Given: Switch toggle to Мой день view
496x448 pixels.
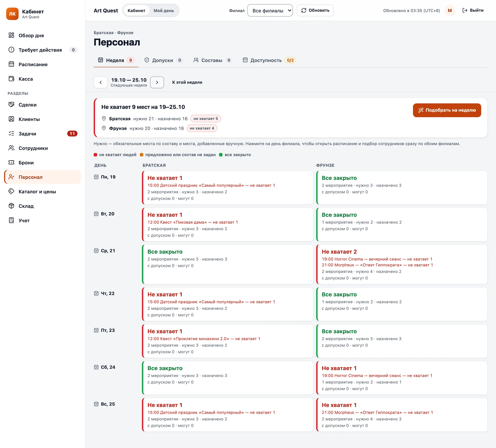Looking at the screenshot, I should pos(164,11).
